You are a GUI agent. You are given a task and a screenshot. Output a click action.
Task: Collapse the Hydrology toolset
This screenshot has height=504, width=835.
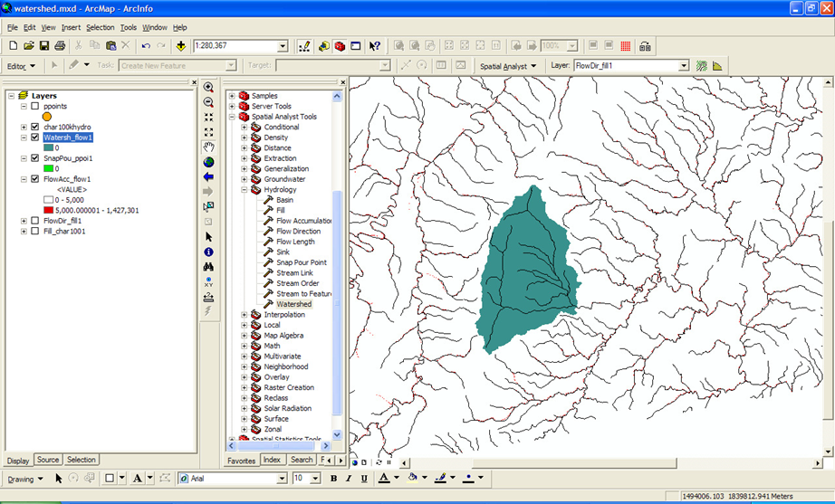pyautogui.click(x=245, y=189)
